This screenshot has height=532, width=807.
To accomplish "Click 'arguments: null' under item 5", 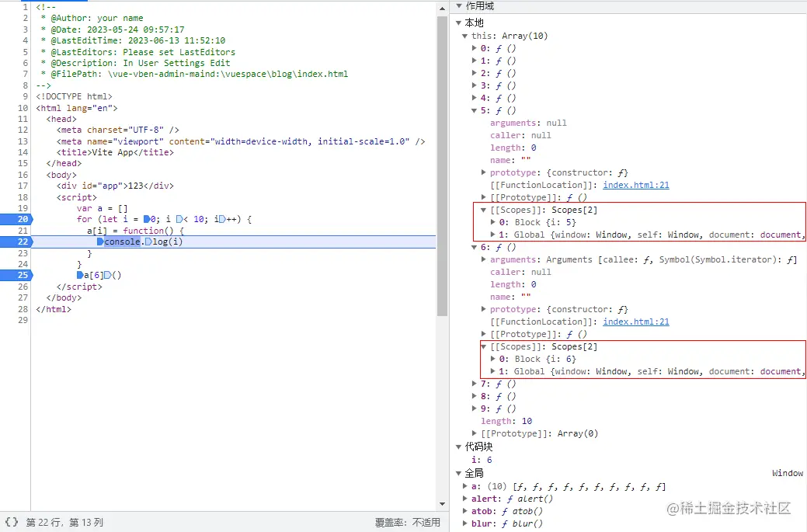I will pos(528,123).
